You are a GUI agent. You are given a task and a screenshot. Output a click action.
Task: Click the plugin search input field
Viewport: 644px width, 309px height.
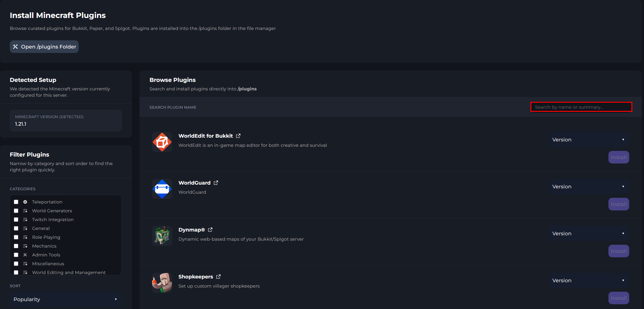581,107
